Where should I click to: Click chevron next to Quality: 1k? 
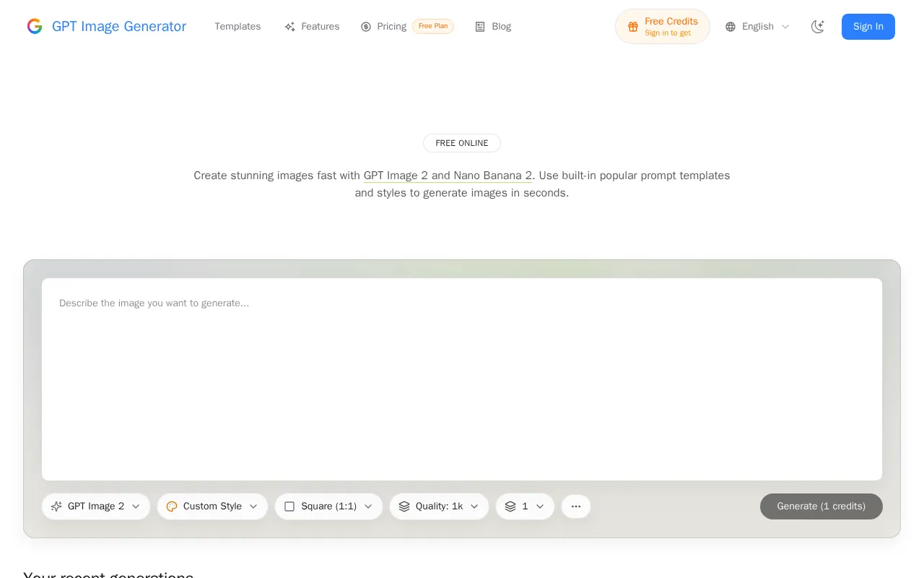(474, 506)
